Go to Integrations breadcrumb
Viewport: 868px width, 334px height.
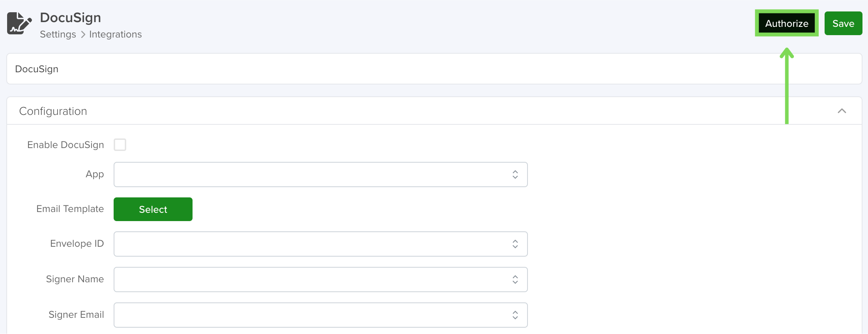pos(115,34)
